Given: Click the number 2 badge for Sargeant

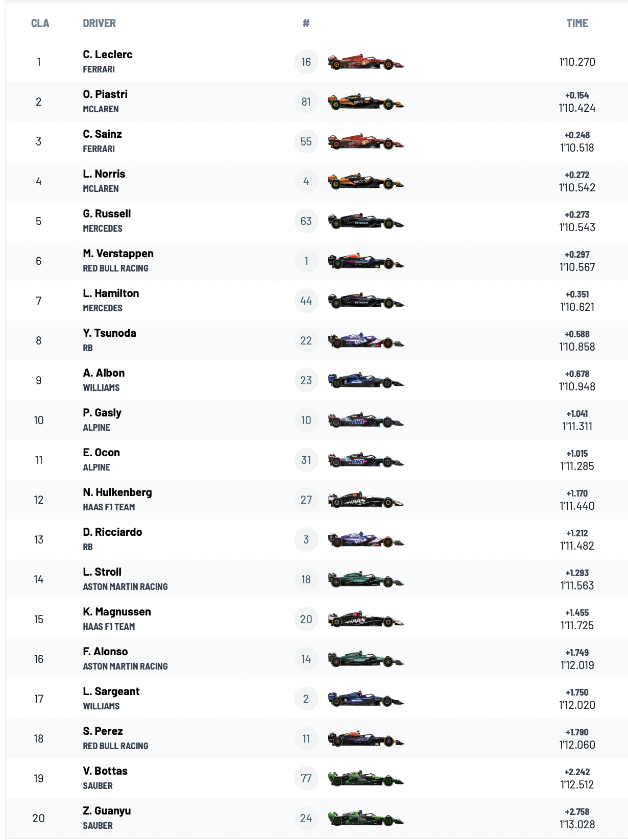Looking at the screenshot, I should point(306,699).
